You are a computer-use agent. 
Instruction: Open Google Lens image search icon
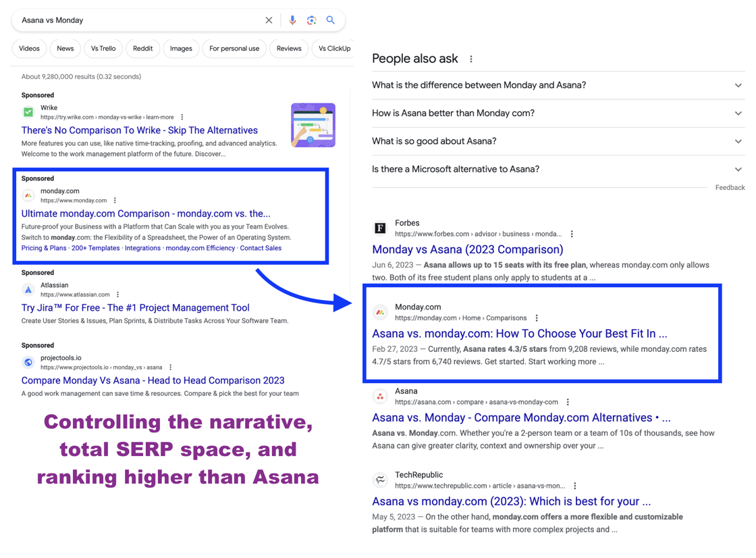click(x=311, y=20)
